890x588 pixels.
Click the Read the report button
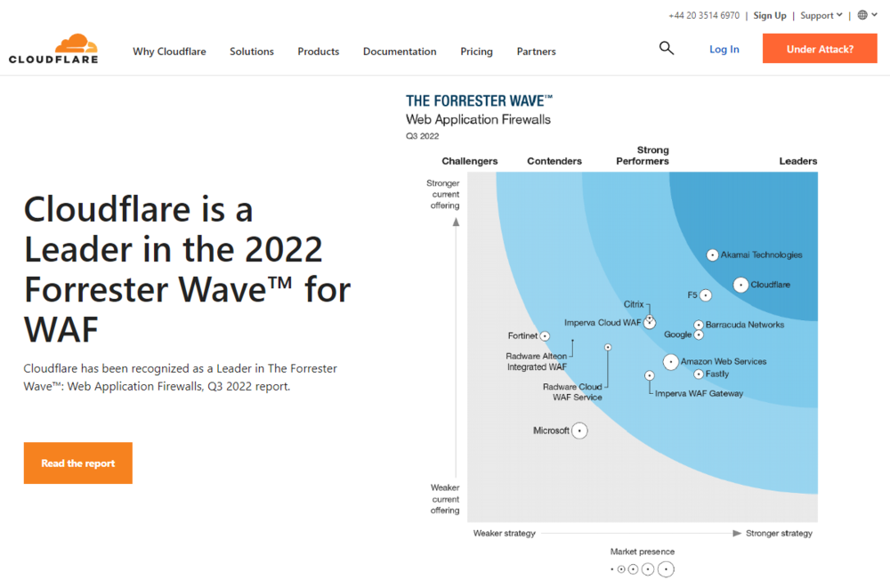tap(77, 463)
